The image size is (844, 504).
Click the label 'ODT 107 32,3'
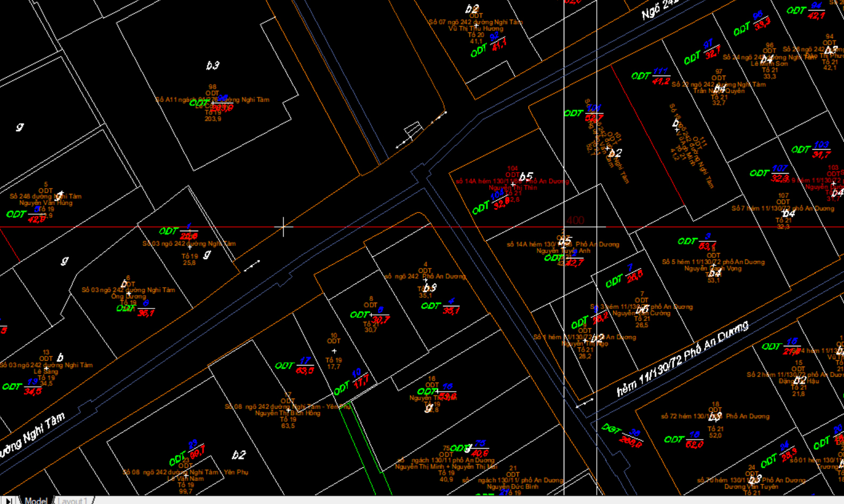pyautogui.click(x=769, y=173)
